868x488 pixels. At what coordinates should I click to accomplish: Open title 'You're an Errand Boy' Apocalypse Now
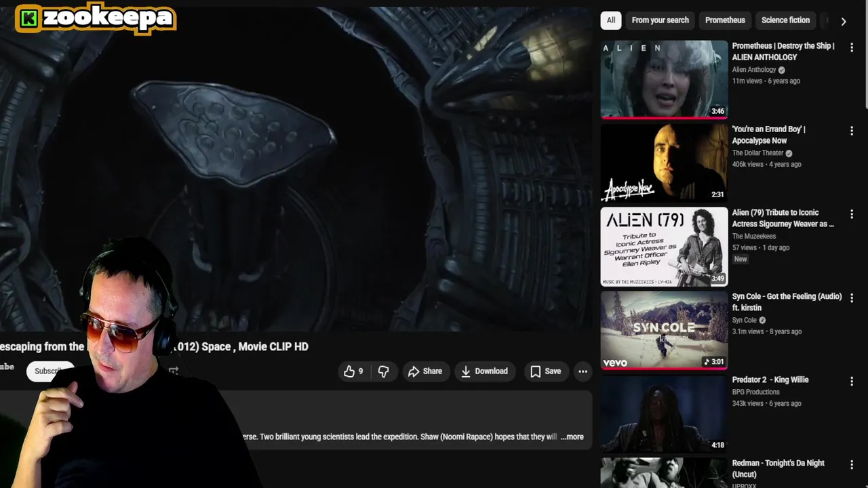tap(769, 135)
